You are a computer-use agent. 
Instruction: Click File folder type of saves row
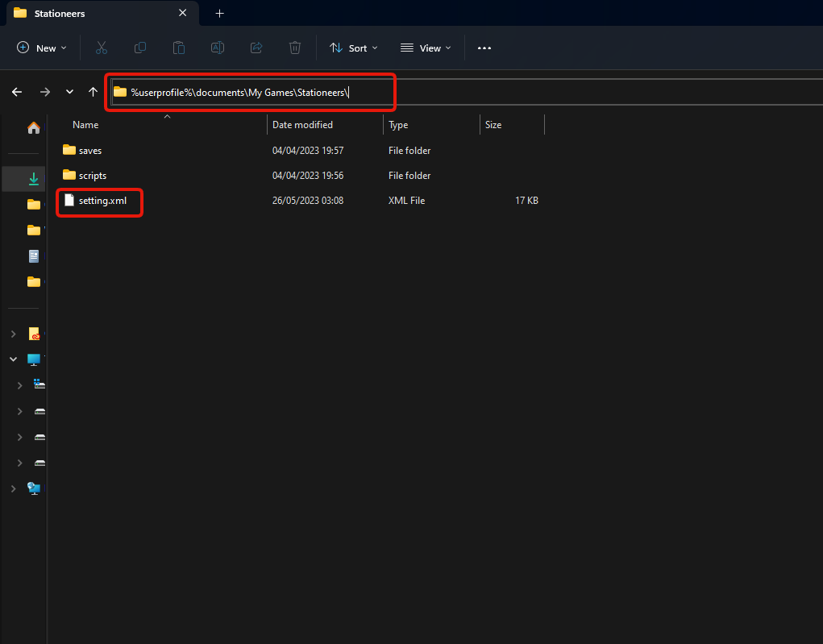(409, 151)
